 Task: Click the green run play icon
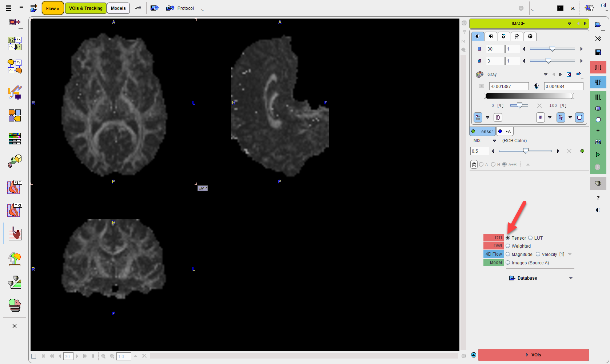coord(598,155)
